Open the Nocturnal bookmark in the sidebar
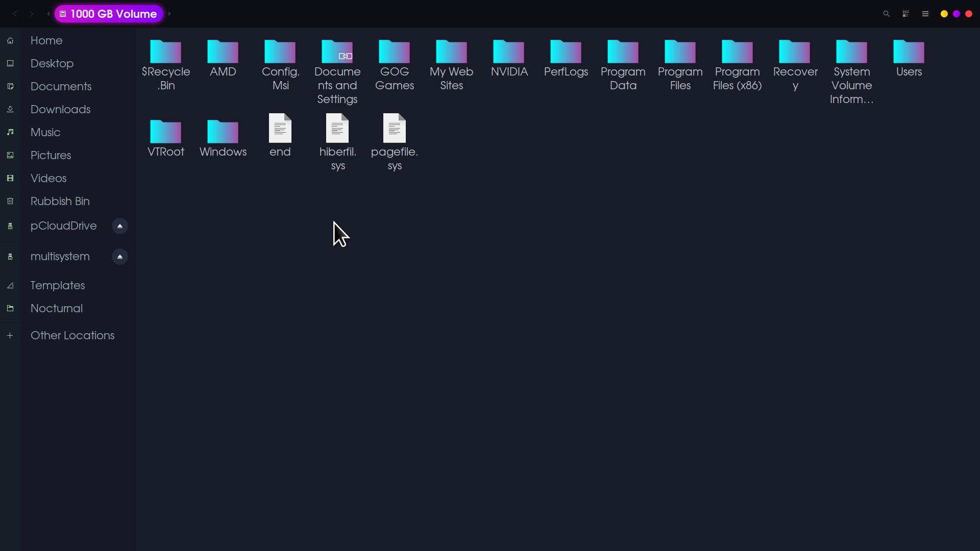 coord(56,308)
